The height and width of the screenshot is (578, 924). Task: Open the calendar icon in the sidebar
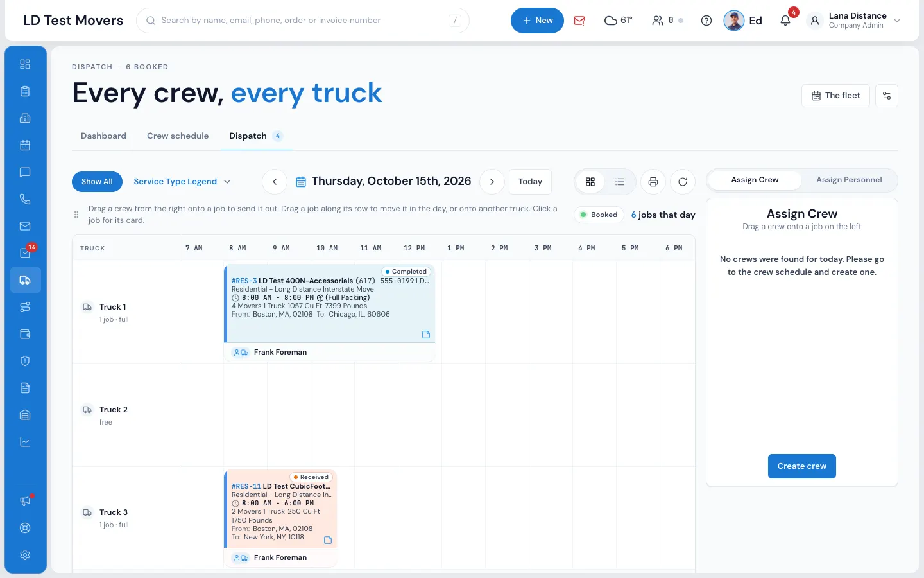pyautogui.click(x=25, y=145)
